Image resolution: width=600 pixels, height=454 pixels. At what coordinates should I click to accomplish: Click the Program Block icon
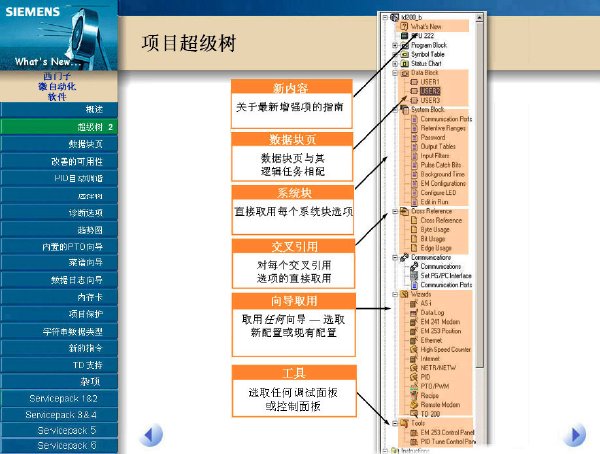[x=404, y=45]
